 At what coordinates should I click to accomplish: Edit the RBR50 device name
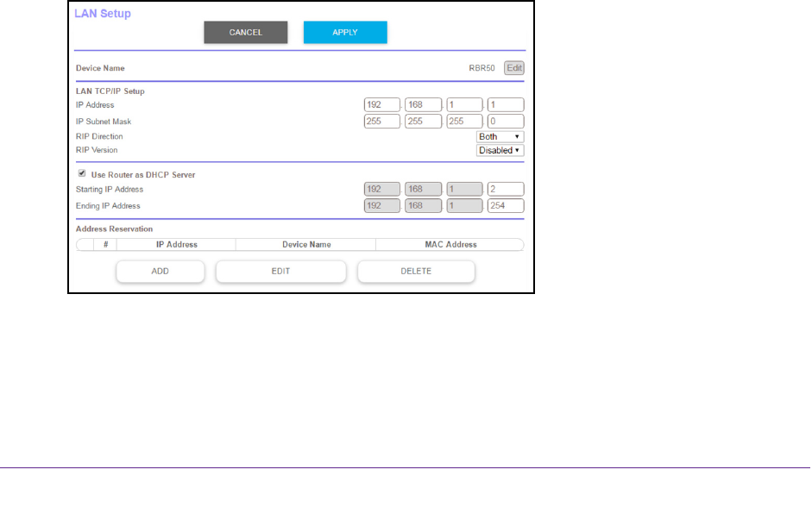tap(514, 68)
